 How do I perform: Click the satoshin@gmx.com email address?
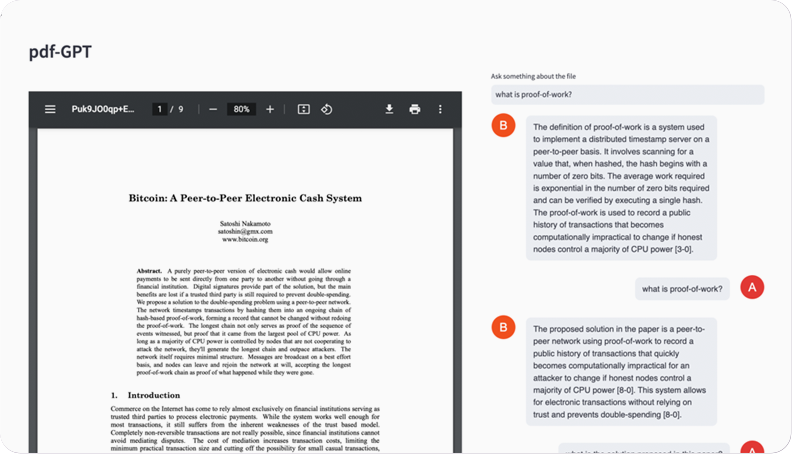pos(245,231)
